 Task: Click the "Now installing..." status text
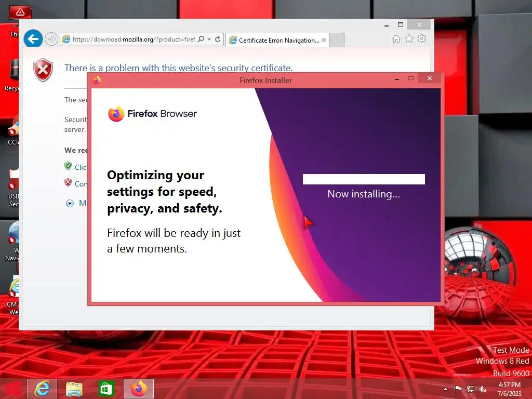point(364,194)
